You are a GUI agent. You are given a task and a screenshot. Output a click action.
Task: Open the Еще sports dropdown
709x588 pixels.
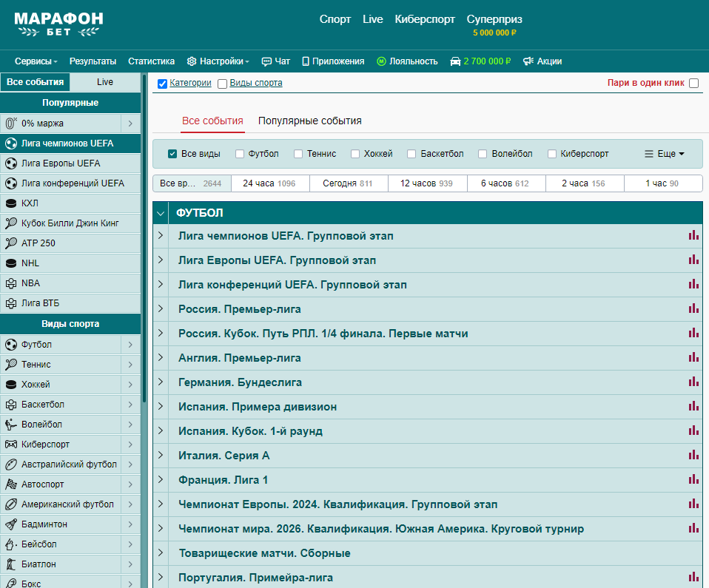(x=665, y=154)
